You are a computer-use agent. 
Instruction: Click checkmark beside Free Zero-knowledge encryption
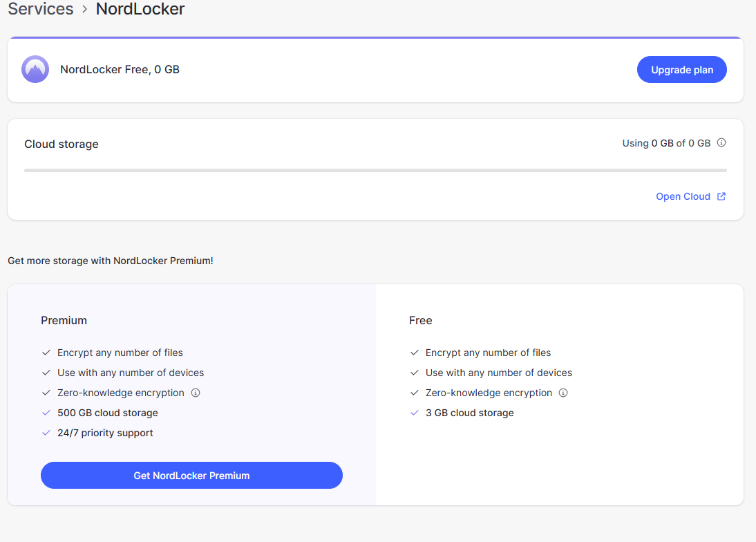click(x=414, y=393)
